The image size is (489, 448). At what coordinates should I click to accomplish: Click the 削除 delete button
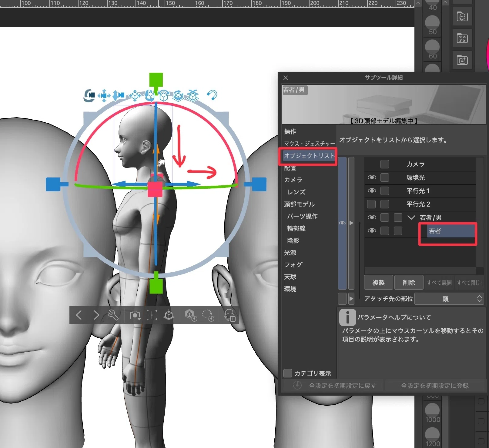coord(409,283)
